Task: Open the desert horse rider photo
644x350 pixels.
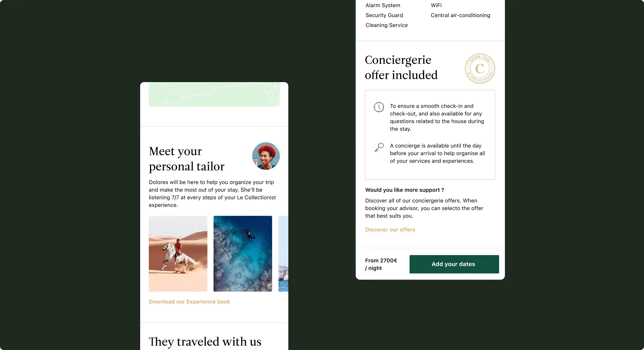Action: click(x=178, y=254)
